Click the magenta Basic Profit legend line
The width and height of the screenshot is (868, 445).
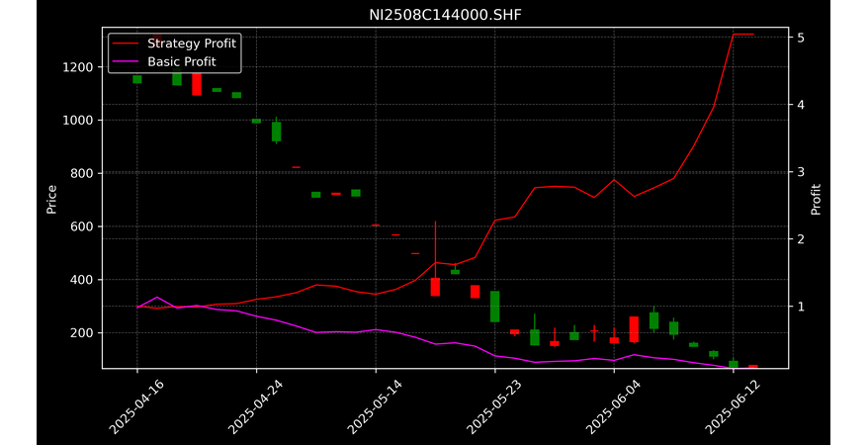pos(126,62)
